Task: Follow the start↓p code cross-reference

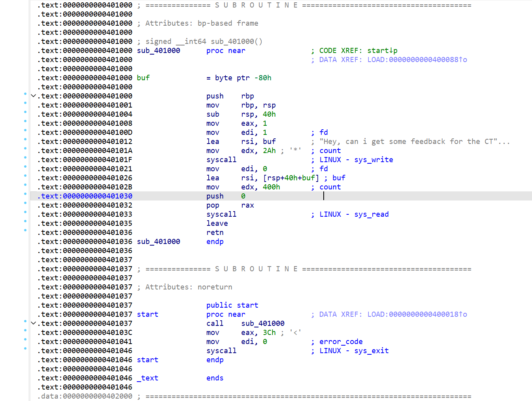Action: point(382,51)
